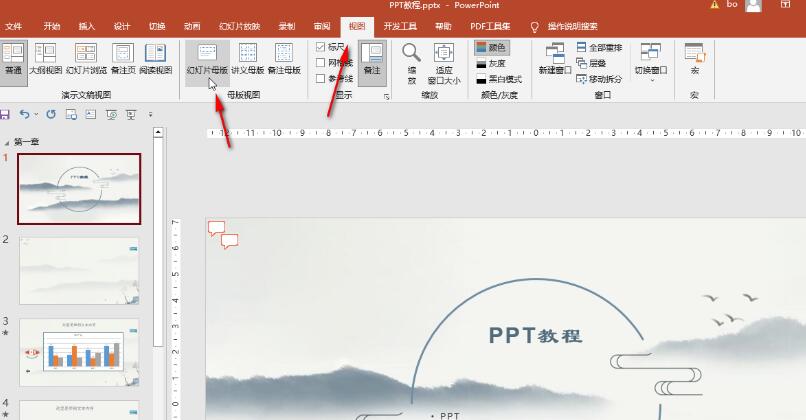
Task: Expand the Switch Windows (切换窗口) dropdown
Action: coord(652,60)
